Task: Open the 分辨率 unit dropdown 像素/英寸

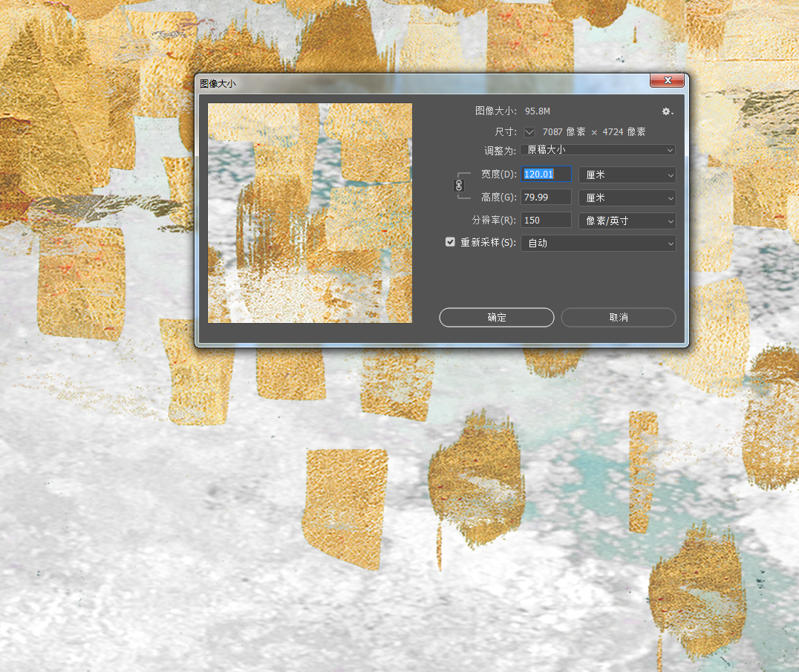Action: click(627, 221)
